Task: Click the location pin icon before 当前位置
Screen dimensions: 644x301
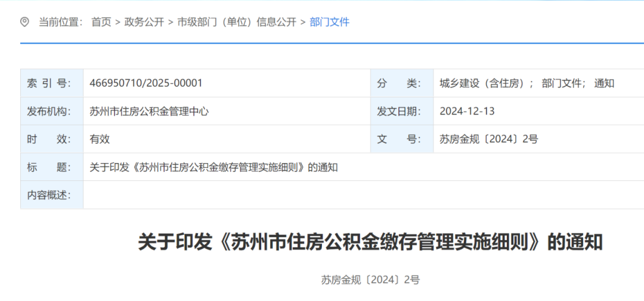Action: [24, 22]
